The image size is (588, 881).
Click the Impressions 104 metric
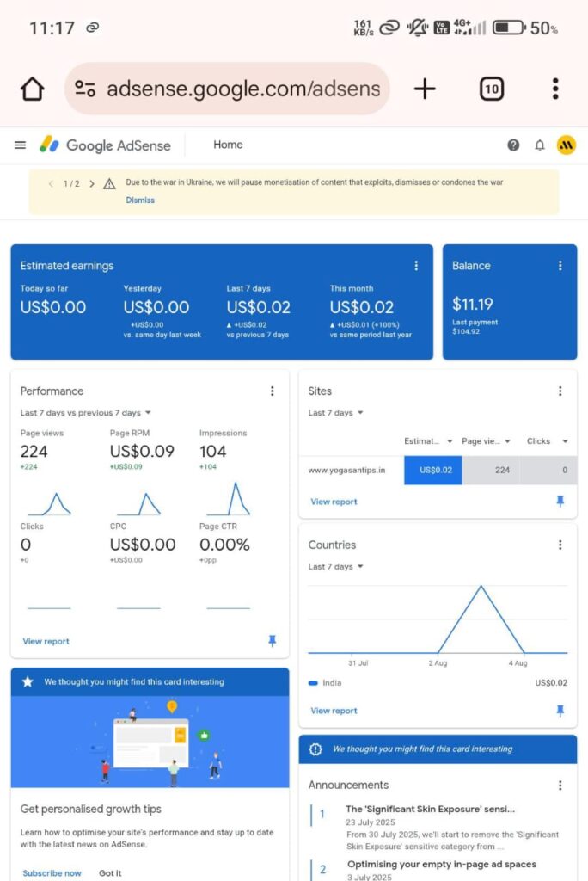[x=223, y=449]
